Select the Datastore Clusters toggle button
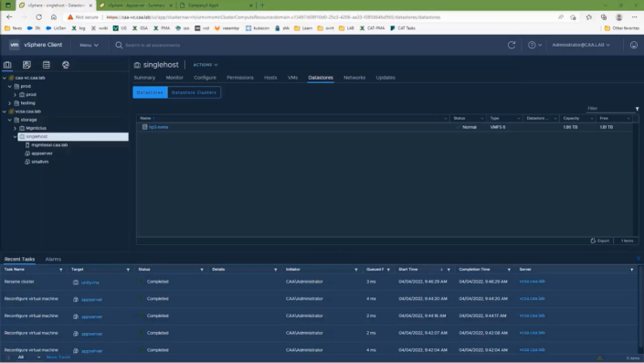644x363 pixels. point(194,92)
